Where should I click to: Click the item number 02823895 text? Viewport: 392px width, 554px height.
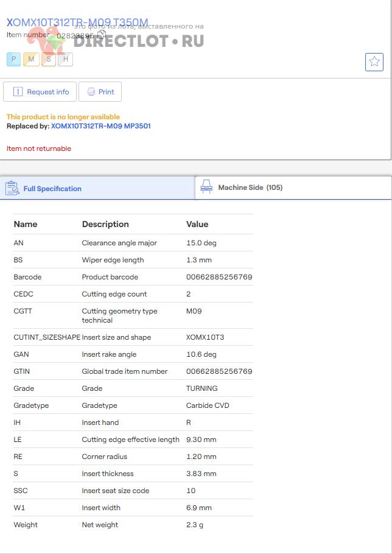click(x=75, y=36)
